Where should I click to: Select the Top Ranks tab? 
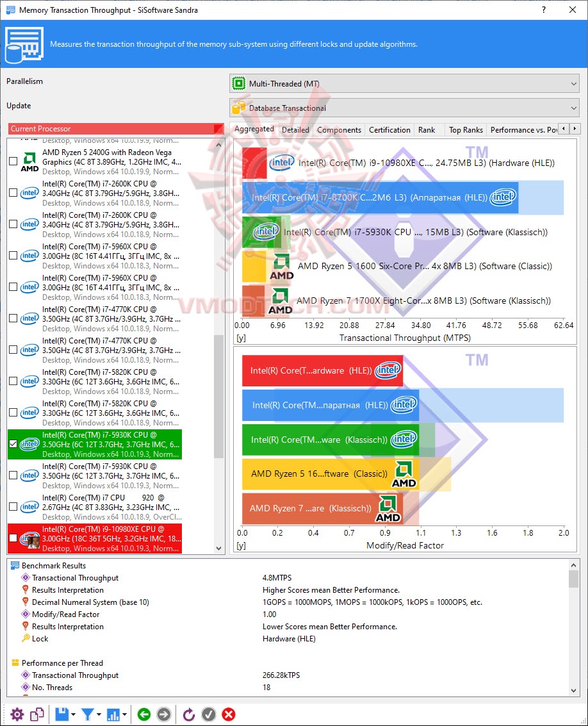pos(466,130)
